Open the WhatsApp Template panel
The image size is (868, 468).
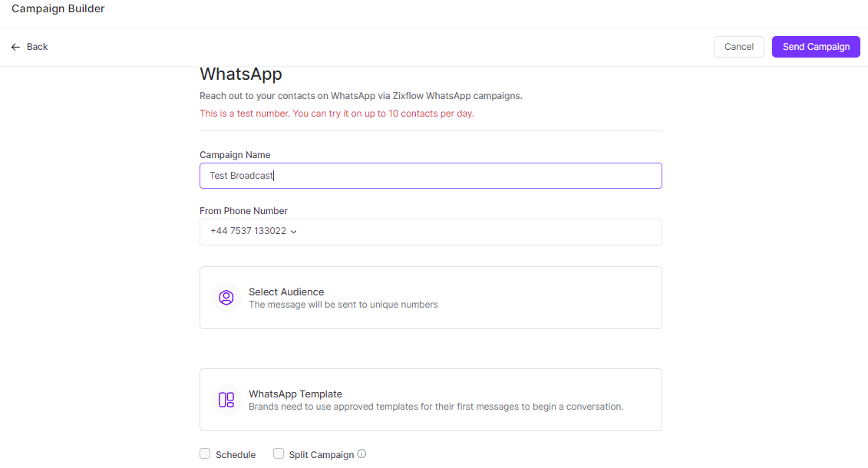click(430, 399)
